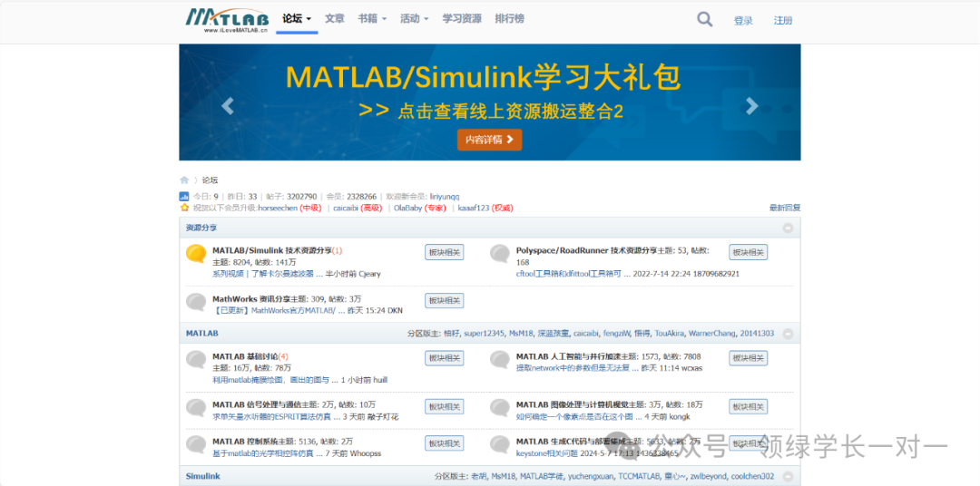The image size is (980, 486).
Task: Open the 文章 nav item
Action: pyautogui.click(x=334, y=19)
